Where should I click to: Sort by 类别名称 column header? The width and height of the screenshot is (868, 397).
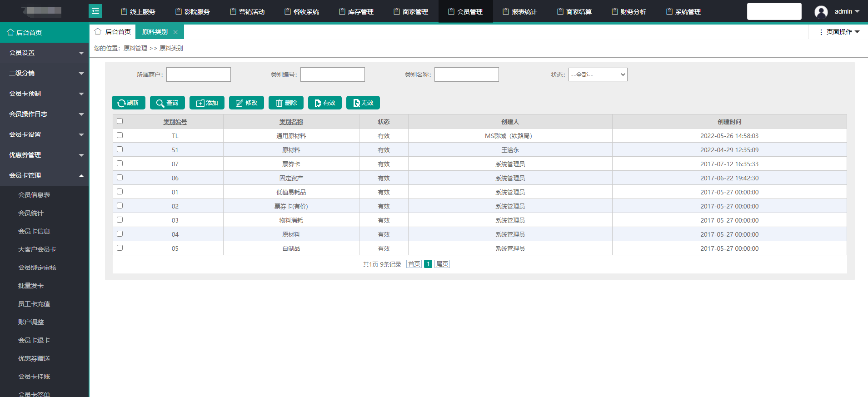pyautogui.click(x=291, y=122)
